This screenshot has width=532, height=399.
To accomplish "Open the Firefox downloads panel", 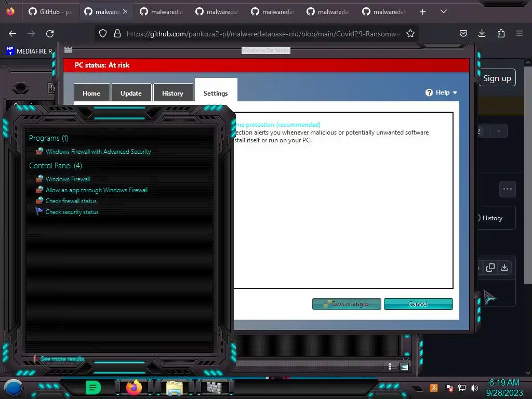I will pyautogui.click(x=482, y=33).
